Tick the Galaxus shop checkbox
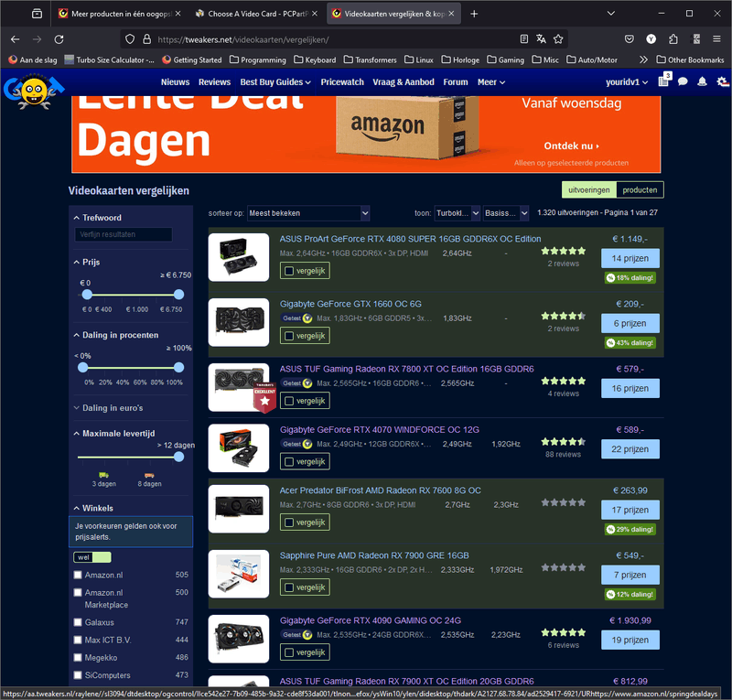The image size is (732, 700). (x=78, y=622)
